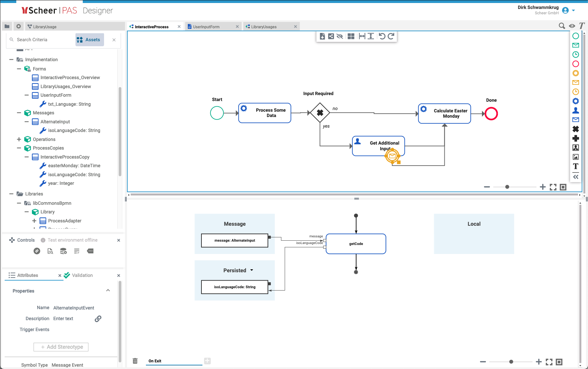Click the database clear icon in Controls
This screenshot has height=369, width=588.
click(x=63, y=251)
